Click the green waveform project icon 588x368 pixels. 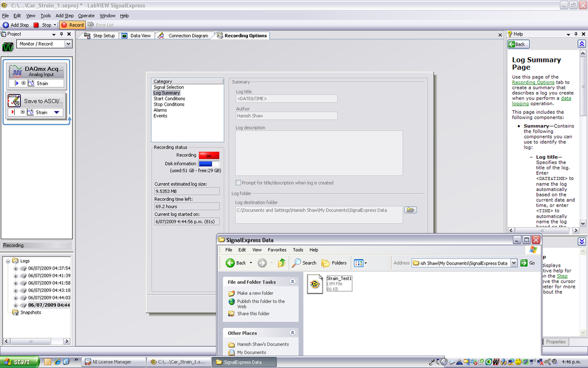8,47
